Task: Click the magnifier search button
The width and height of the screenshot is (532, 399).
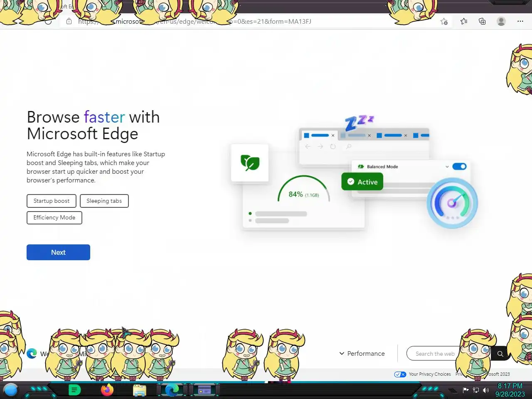Action: tap(500, 354)
